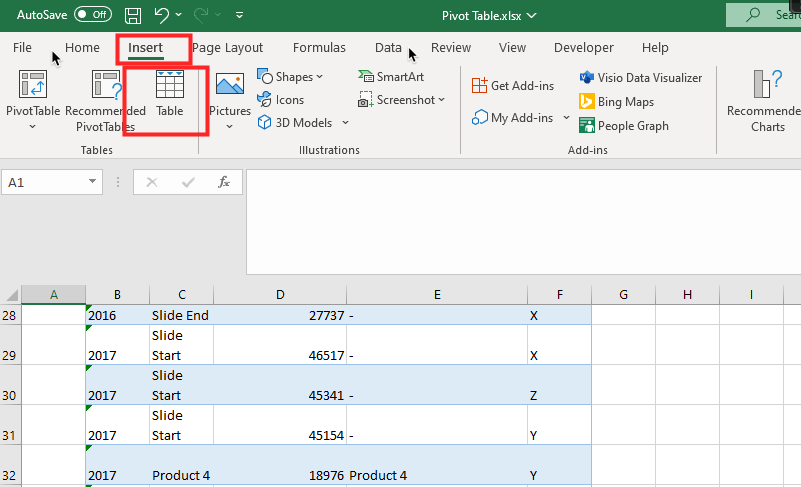Open the People Graph add-in
This screenshot has height=487, width=801.
pos(624,126)
